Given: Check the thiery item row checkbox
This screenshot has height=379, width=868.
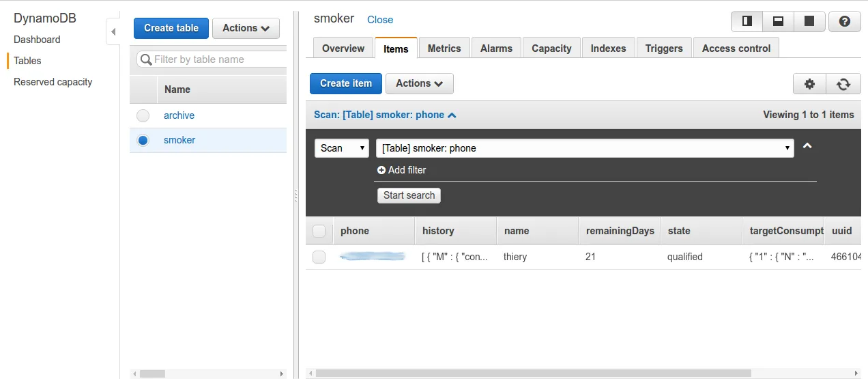Looking at the screenshot, I should tap(319, 257).
